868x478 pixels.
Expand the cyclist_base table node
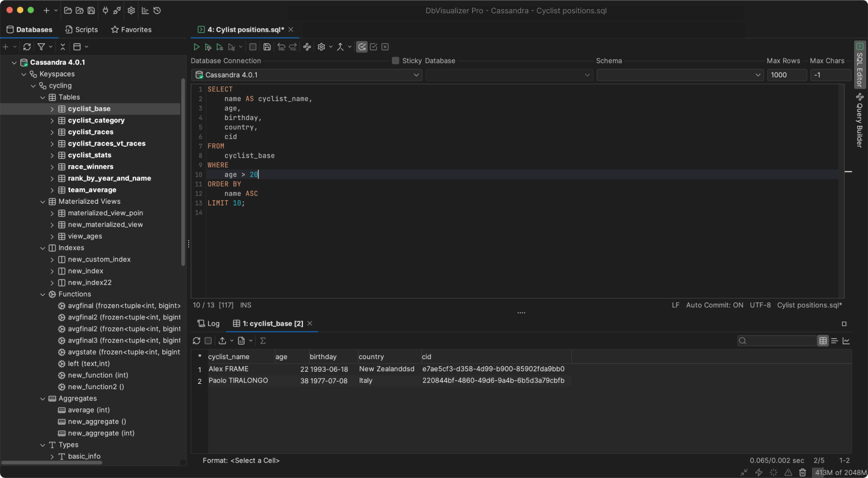tap(52, 109)
